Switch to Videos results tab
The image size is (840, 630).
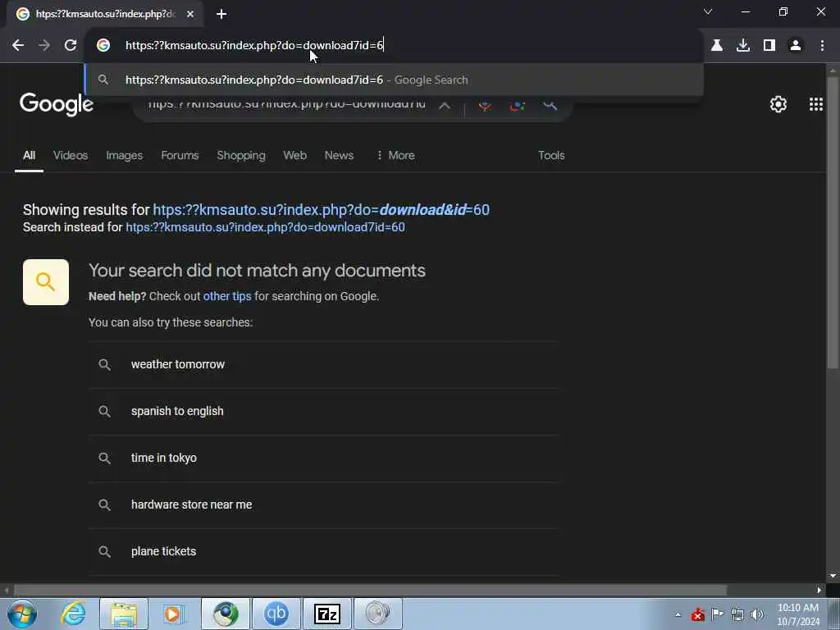71,155
